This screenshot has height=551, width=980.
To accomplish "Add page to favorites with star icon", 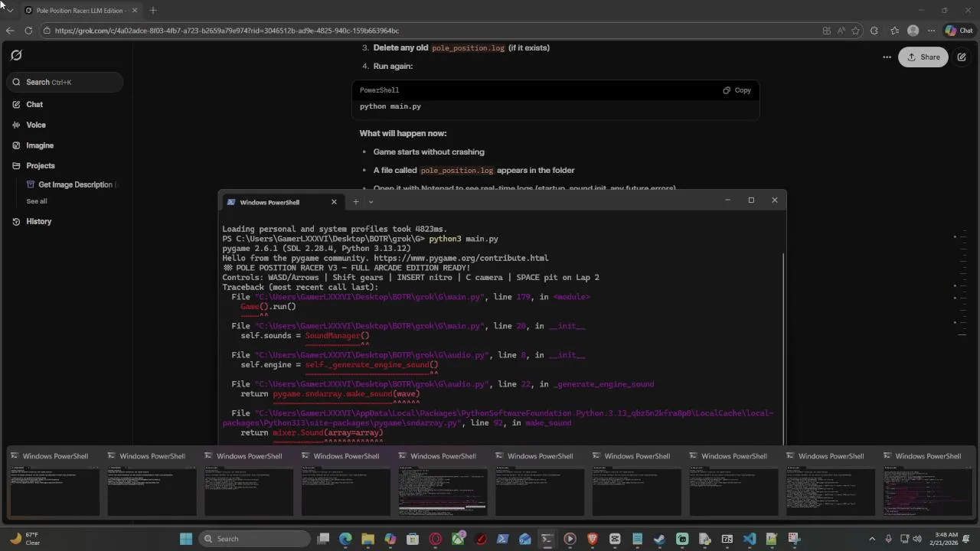I will tap(855, 31).
